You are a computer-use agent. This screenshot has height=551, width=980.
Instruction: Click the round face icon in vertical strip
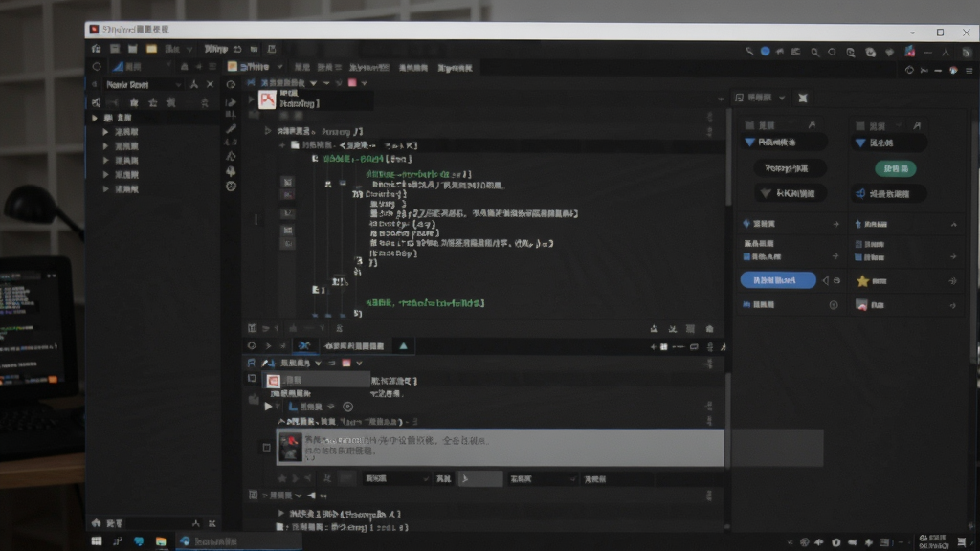[232, 187]
